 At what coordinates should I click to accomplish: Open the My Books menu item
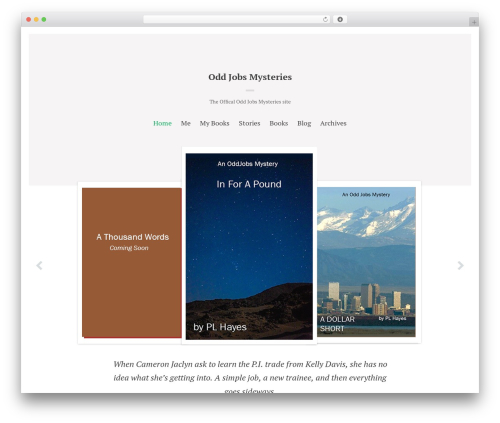pyautogui.click(x=214, y=123)
